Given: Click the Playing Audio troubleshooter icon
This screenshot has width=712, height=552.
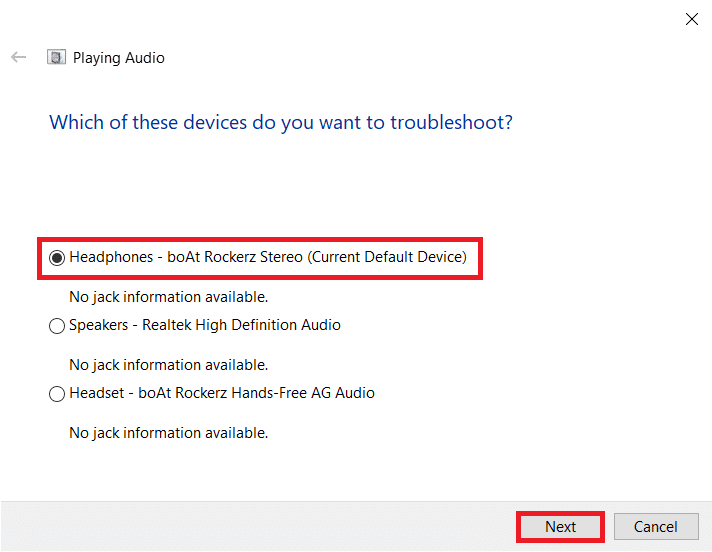Looking at the screenshot, I should 57,58.
